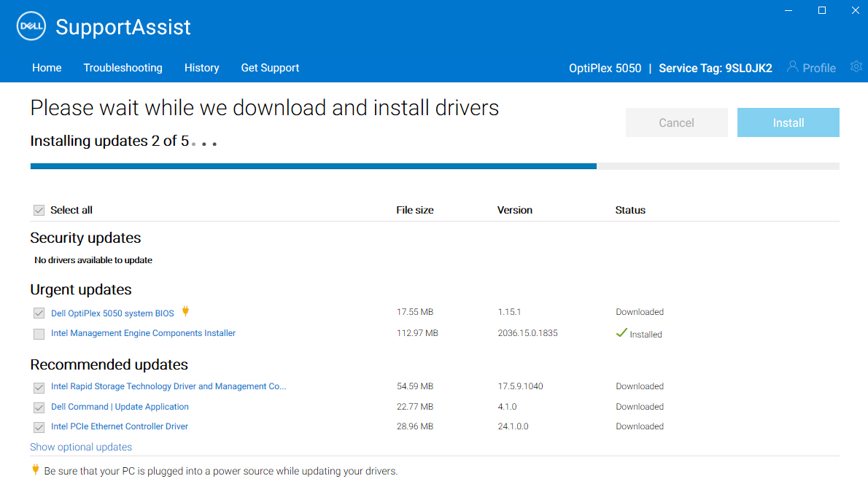
Task: Open the Troubleshooting tab
Action: point(123,68)
